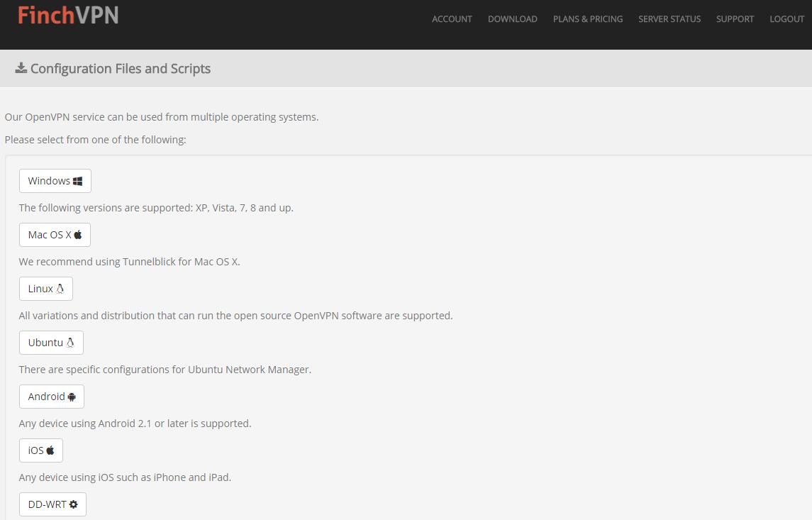Click LOGOUT in the top navigation
The image size is (812, 520).
(x=786, y=19)
